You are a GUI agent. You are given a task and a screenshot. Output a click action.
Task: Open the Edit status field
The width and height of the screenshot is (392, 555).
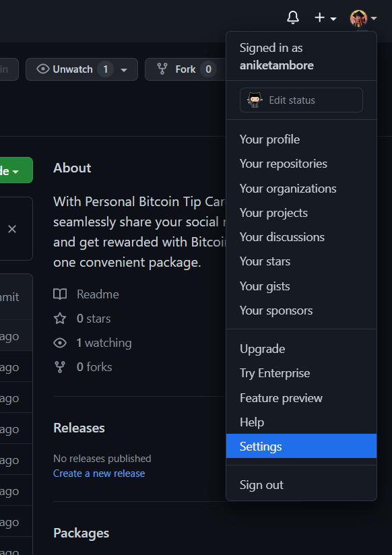point(301,100)
